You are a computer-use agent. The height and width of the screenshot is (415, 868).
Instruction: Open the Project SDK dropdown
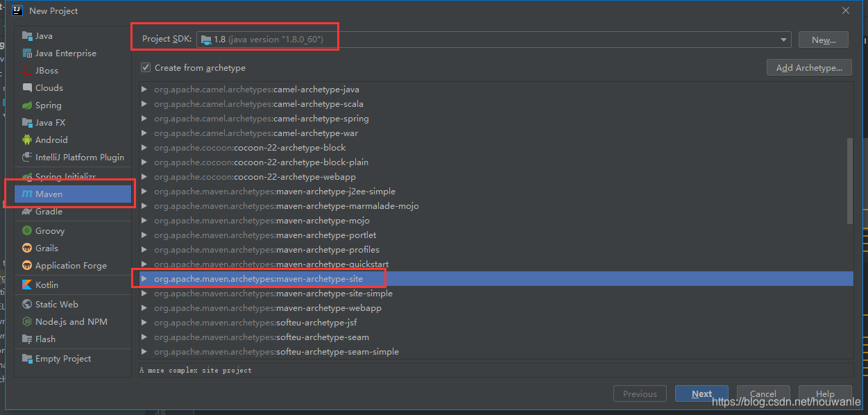click(x=784, y=40)
